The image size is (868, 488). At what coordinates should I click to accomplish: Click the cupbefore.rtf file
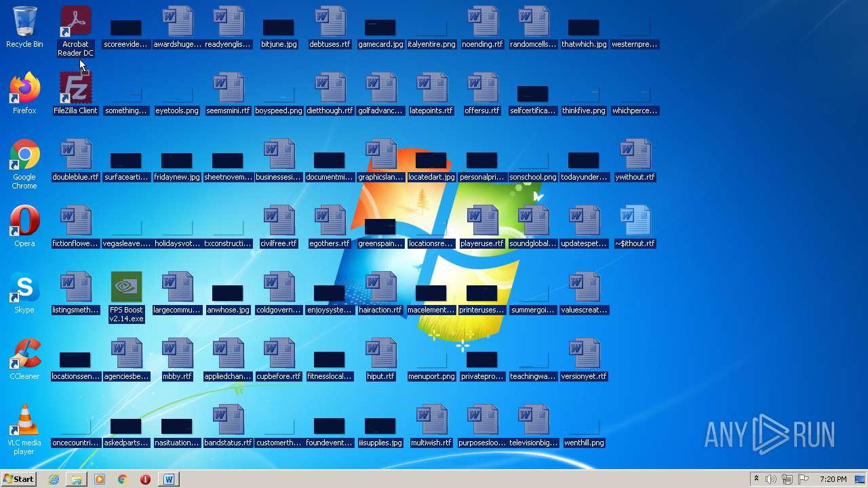(279, 359)
